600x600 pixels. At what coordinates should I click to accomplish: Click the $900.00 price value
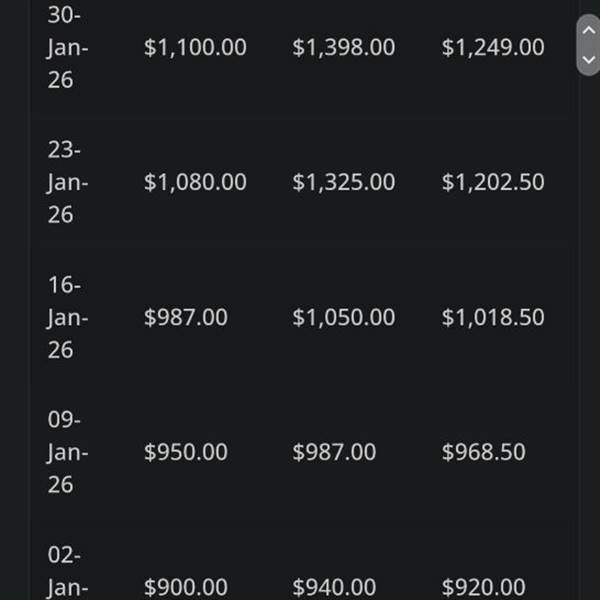tap(185, 587)
